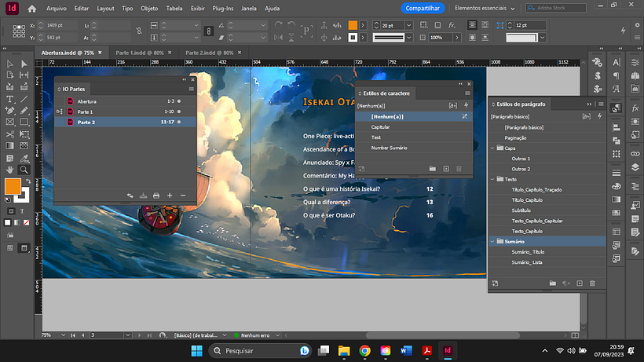Viewport: 644px width, 362px height.
Task: Open Microsoft Word from taskbar
Action: (406, 350)
